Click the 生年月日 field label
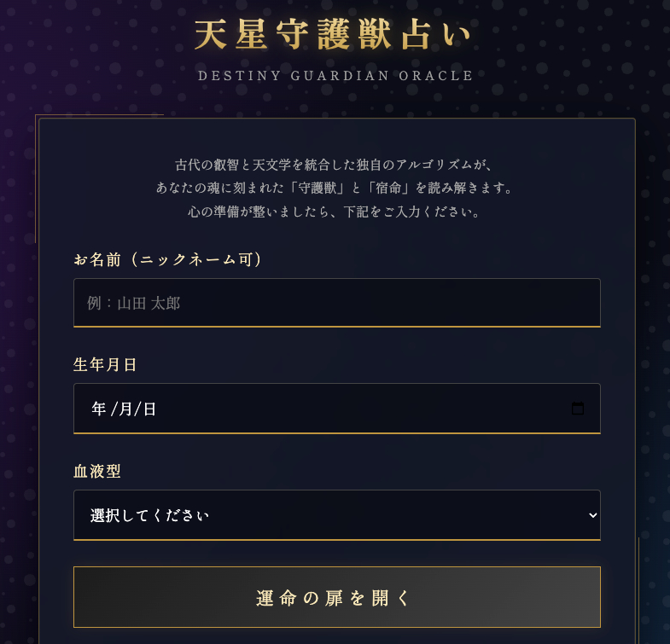Screen dimensions: 670x644 [106, 365]
